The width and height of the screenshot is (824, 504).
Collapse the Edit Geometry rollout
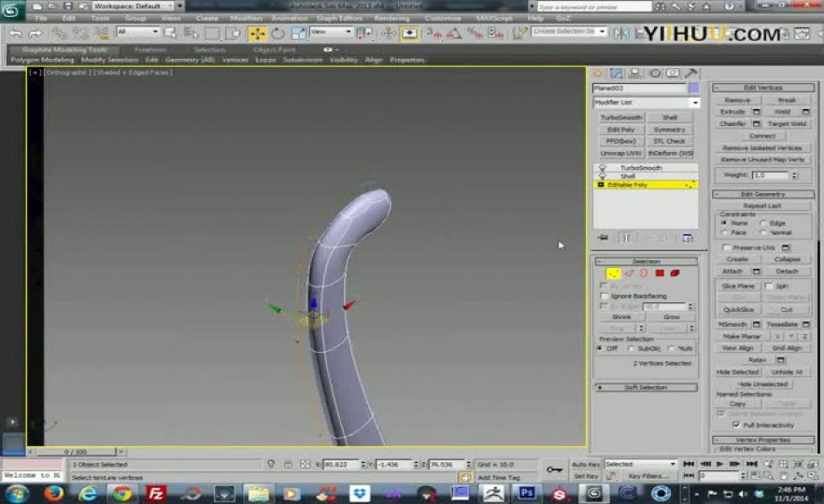[763, 194]
